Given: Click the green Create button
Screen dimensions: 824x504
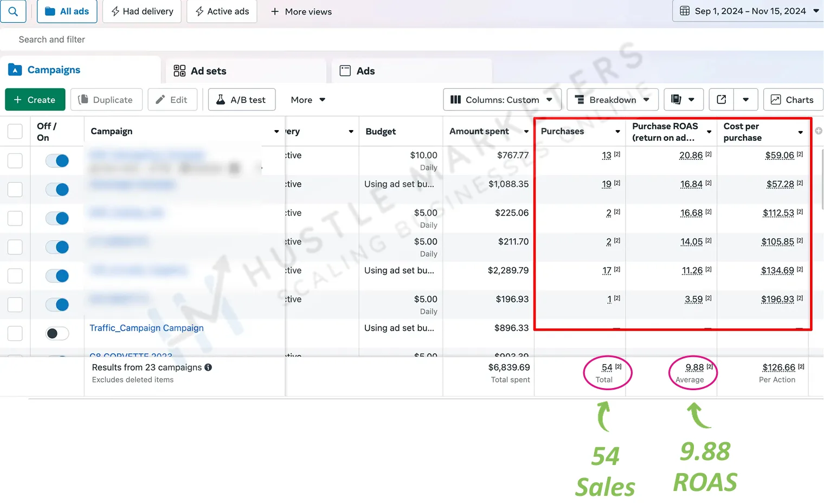Looking at the screenshot, I should coord(35,100).
